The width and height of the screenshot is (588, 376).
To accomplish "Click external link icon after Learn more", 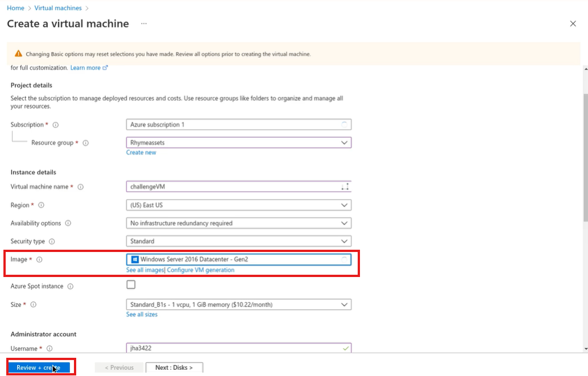I will [x=105, y=68].
